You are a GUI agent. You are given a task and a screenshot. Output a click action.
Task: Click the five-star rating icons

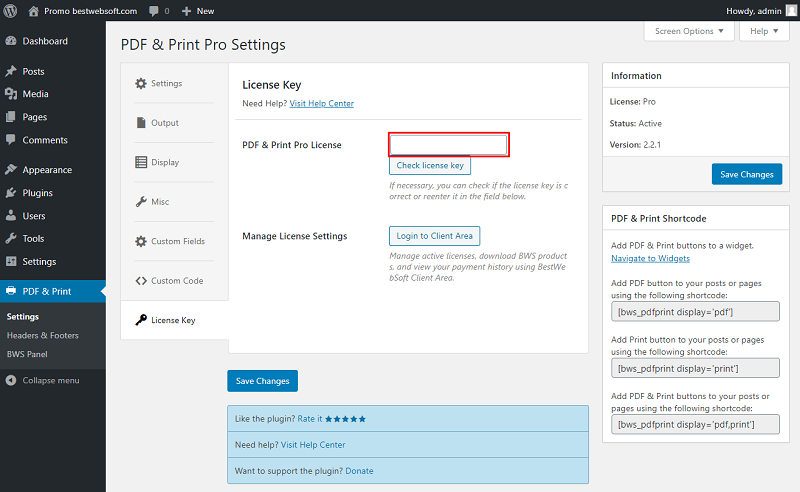(345, 419)
